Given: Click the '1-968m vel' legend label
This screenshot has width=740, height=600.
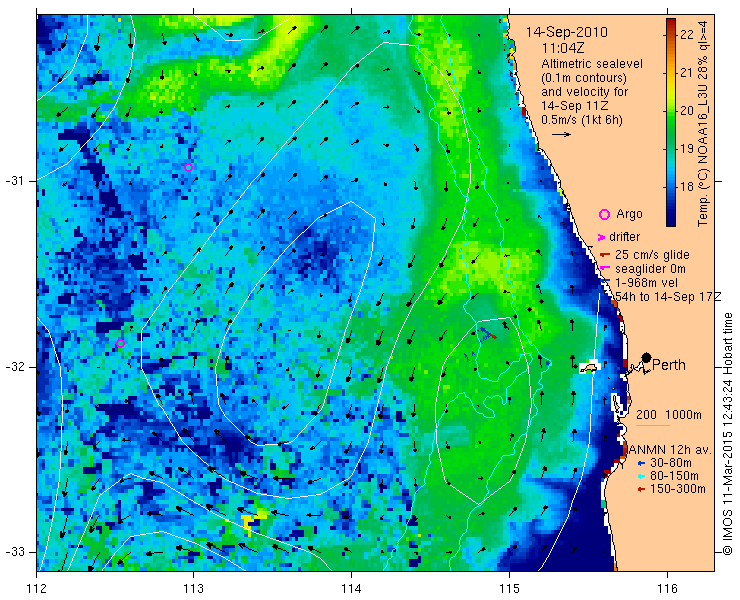Looking at the screenshot, I should [647, 283].
